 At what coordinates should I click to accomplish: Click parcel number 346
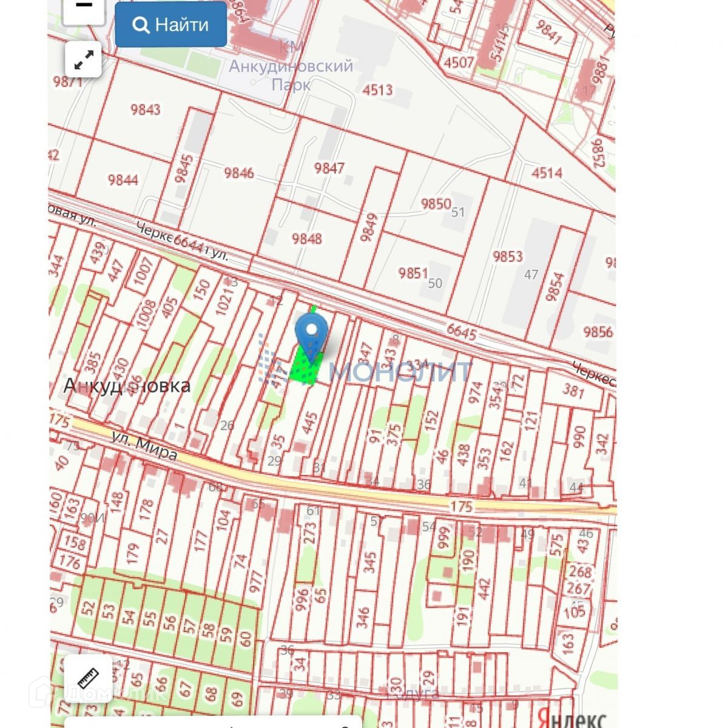click(x=363, y=618)
